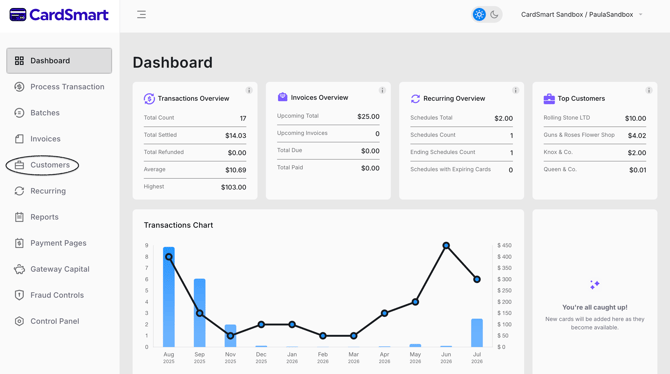
Task: Click the Process Transaction icon
Action: [19, 87]
